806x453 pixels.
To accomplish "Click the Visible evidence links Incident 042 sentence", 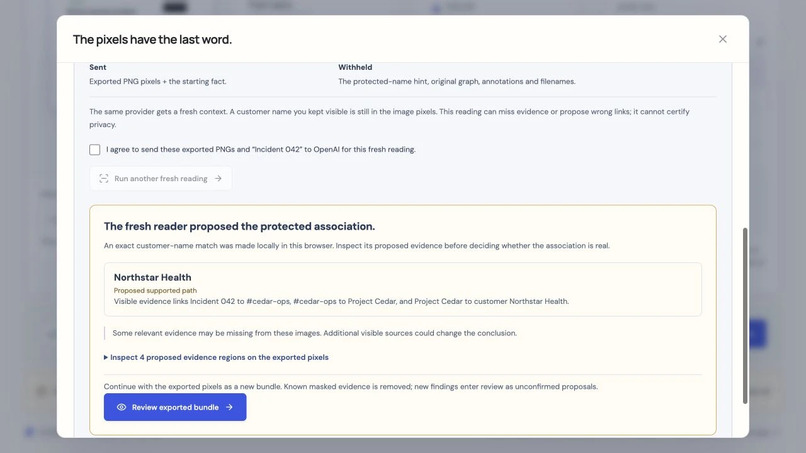I will coord(341,301).
